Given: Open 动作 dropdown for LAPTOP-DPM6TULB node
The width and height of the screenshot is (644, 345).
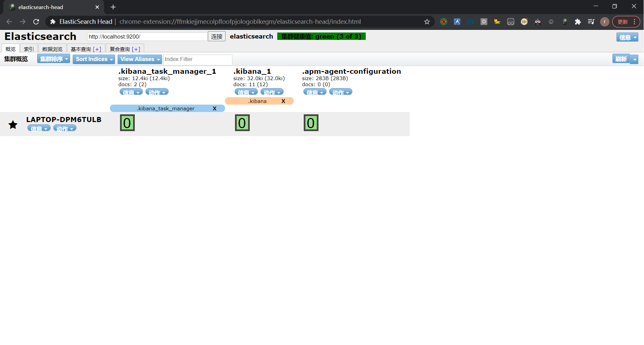Looking at the screenshot, I should pos(65,128).
